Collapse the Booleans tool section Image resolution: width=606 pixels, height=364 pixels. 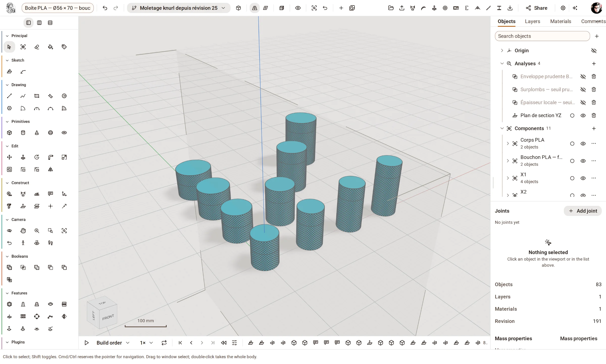coord(7,256)
